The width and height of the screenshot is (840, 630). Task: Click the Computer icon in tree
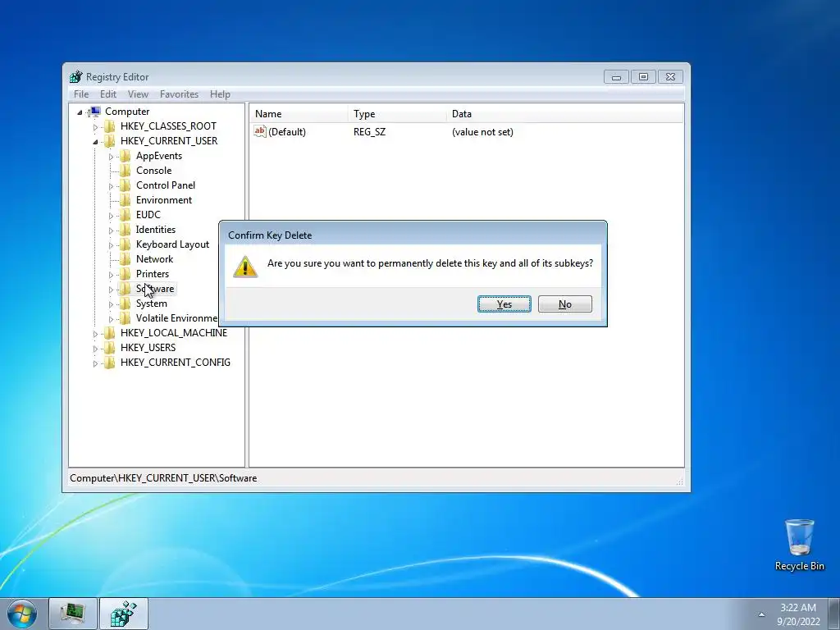pyautogui.click(x=94, y=112)
